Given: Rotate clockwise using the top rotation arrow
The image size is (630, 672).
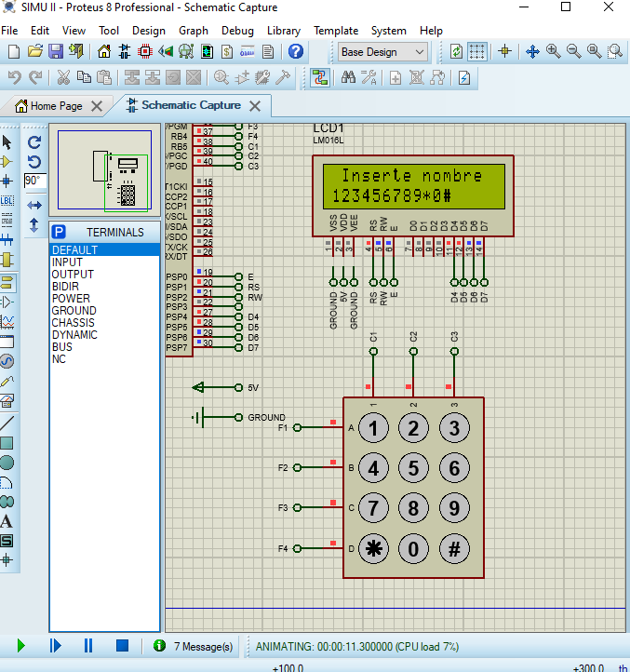Looking at the screenshot, I should [34, 141].
